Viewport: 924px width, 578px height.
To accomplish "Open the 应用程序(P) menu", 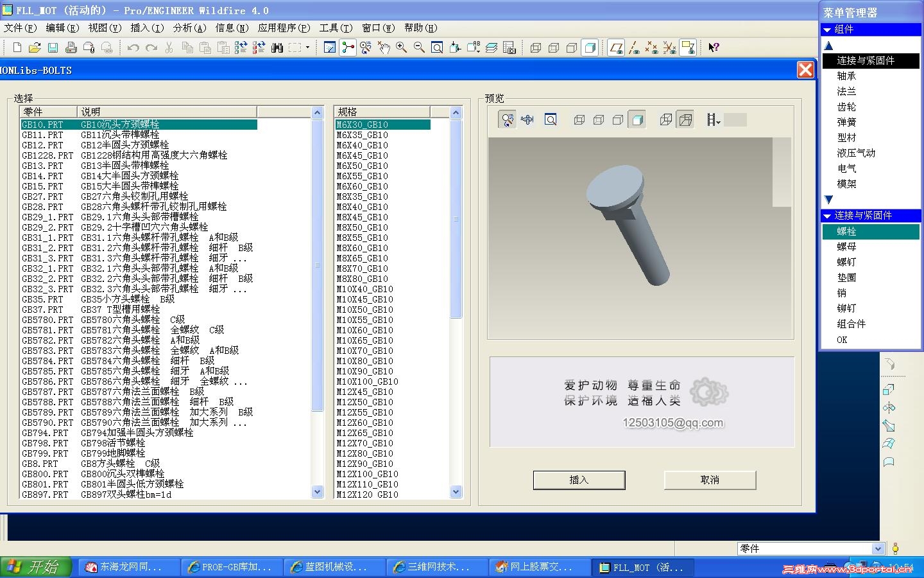I will point(284,28).
